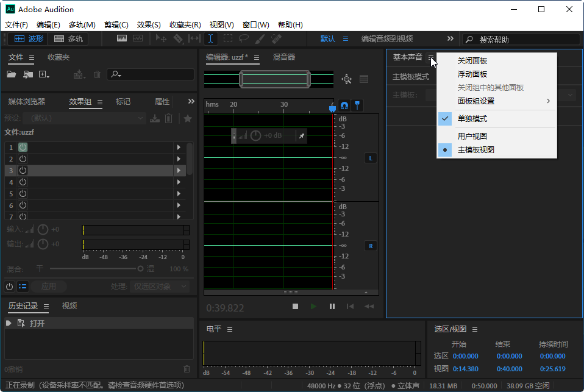Open the editor panel menu
This screenshot has width=584, height=392.
point(257,57)
